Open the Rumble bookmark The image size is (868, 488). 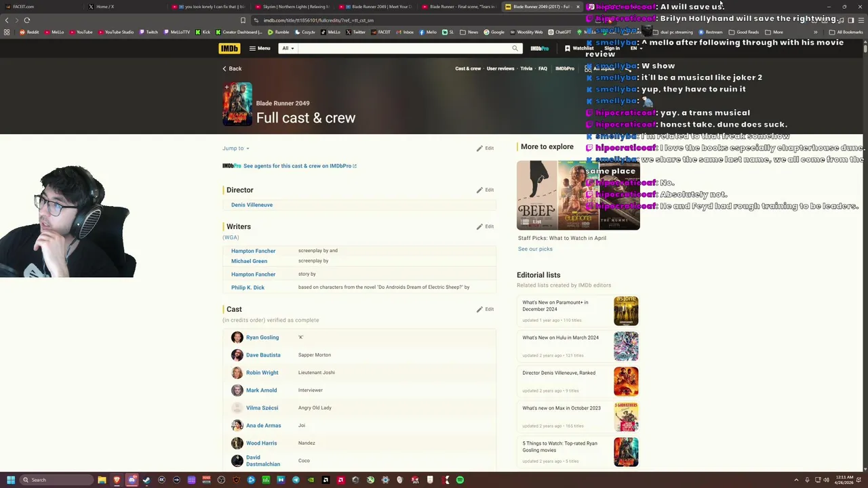tap(279, 32)
